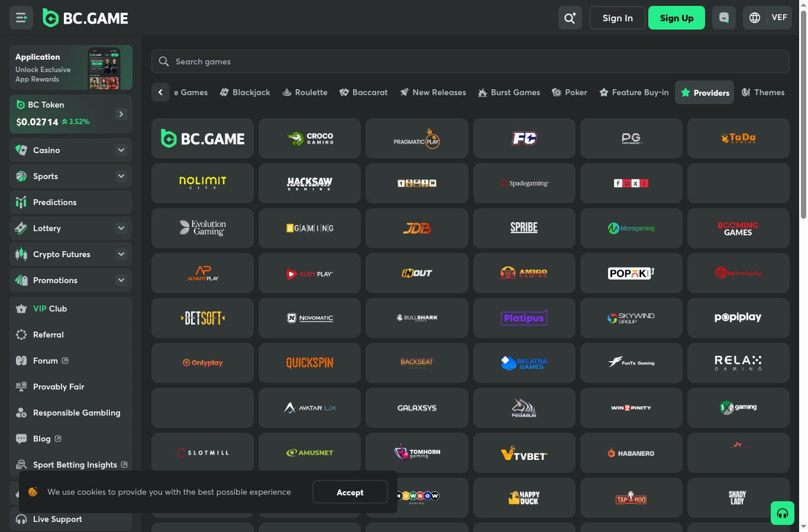
Task: Open the Nolimit City provider tile
Action: point(202,183)
